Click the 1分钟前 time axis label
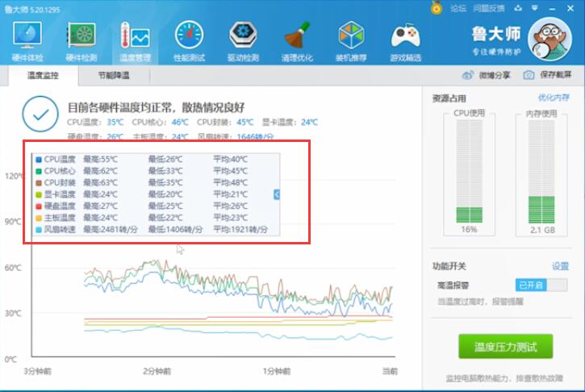The image size is (585, 392). (277, 372)
